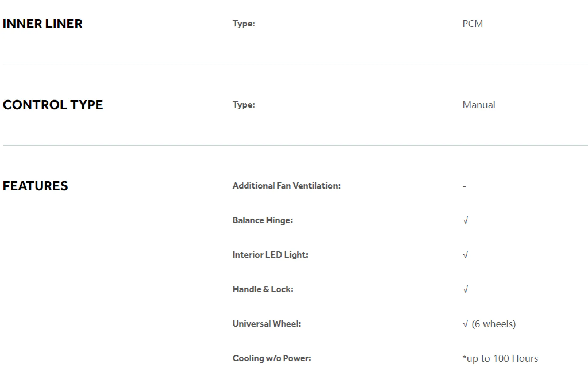The image size is (588, 379).
Task: Click the Balance Hinge label
Action: pyautogui.click(x=263, y=220)
